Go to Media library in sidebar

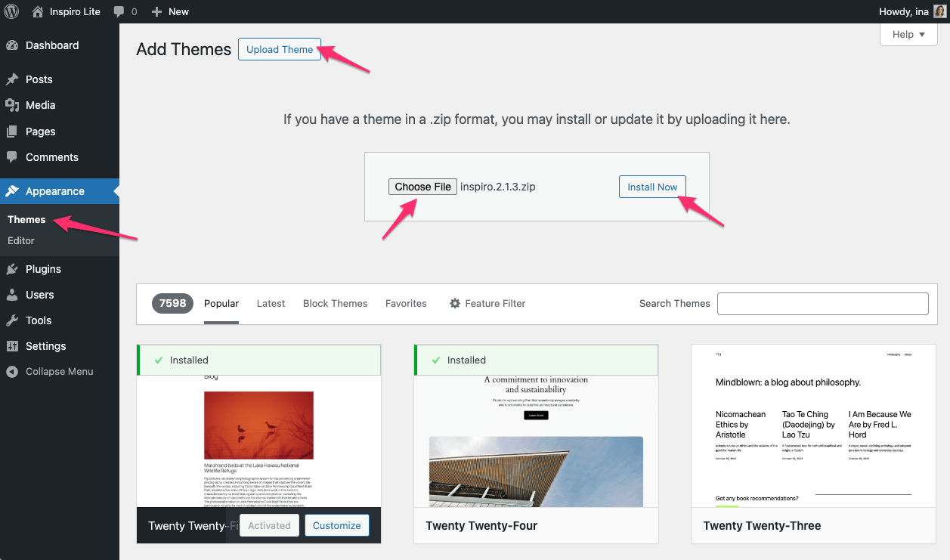point(40,105)
